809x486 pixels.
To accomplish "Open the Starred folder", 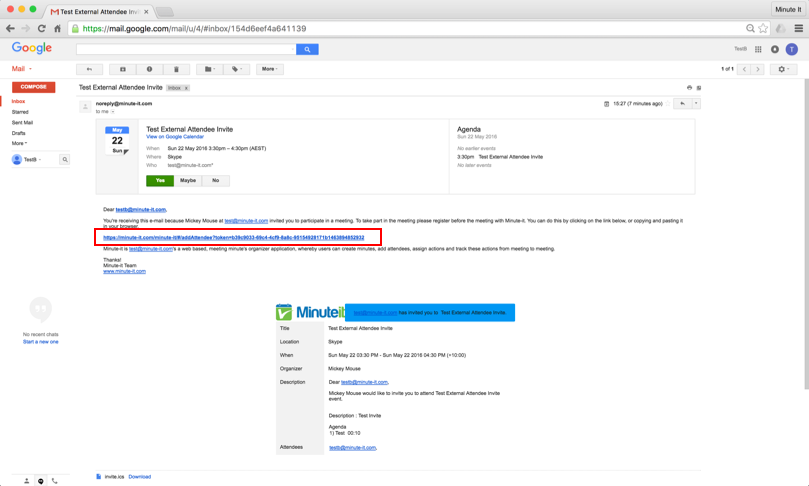I will coord(20,112).
